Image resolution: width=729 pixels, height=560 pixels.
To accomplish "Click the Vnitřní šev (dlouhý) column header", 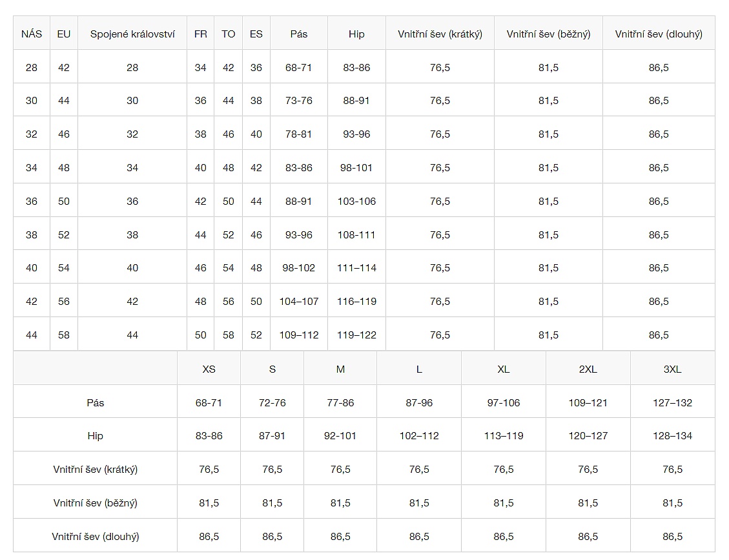I will [x=658, y=34].
